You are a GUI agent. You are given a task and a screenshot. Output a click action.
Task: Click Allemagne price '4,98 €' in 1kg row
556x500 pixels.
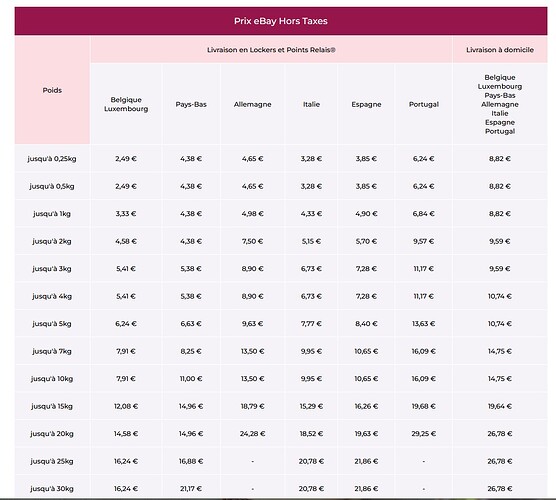(x=252, y=214)
